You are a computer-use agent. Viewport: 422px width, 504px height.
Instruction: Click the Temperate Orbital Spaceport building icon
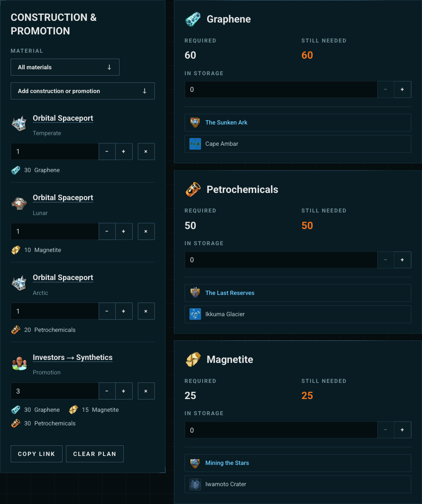click(19, 123)
